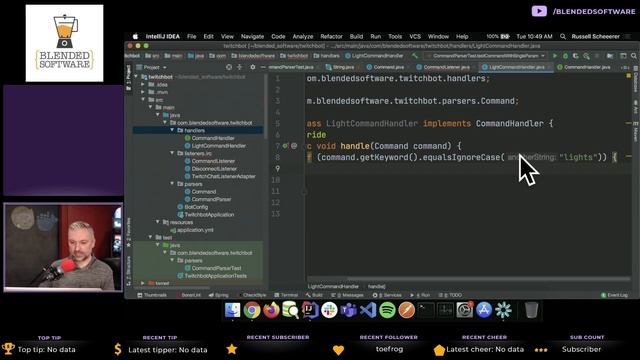The image size is (640, 360).
Task: Collapse the test folder
Action: pos(150,237)
